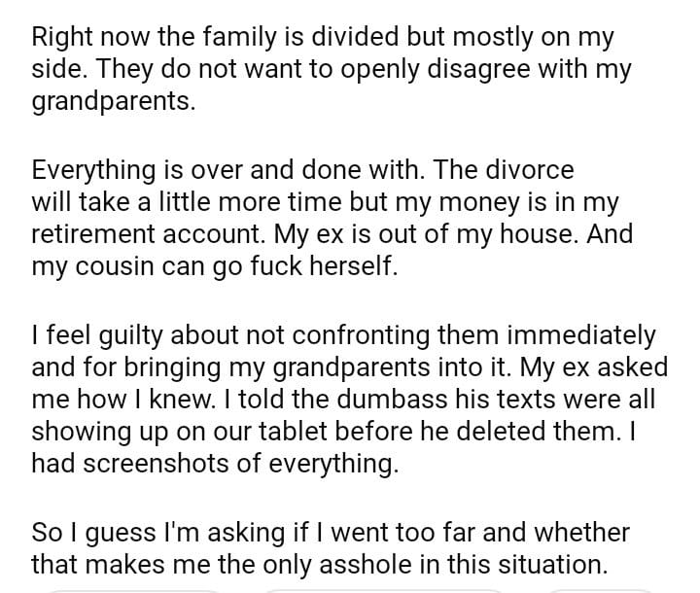Click the closing paragraph starting "So I guess"
This screenshot has height=593, width=700.
[331, 547]
